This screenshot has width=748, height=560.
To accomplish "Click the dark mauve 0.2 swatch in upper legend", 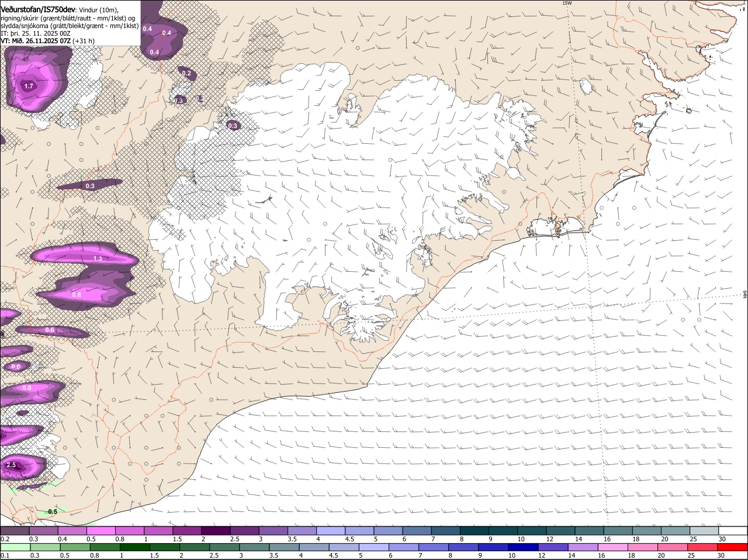I will coord(15,530).
